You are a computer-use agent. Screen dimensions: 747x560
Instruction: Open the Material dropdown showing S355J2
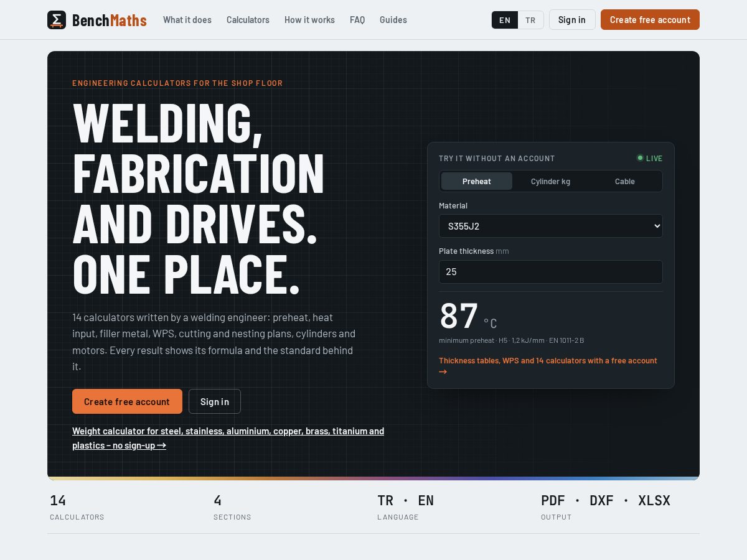coord(551,226)
